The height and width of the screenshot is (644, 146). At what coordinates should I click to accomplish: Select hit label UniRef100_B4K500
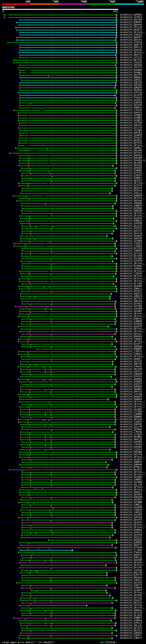coord(131,555)
